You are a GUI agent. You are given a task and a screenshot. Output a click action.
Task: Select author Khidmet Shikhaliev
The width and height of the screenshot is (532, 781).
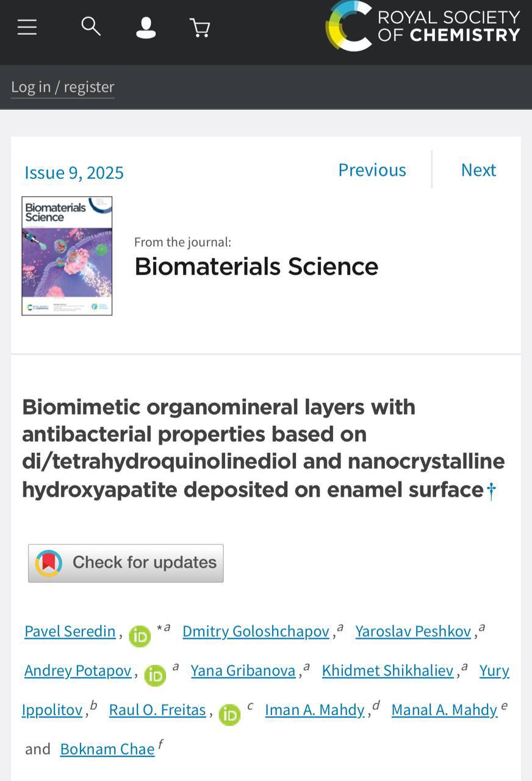point(388,671)
